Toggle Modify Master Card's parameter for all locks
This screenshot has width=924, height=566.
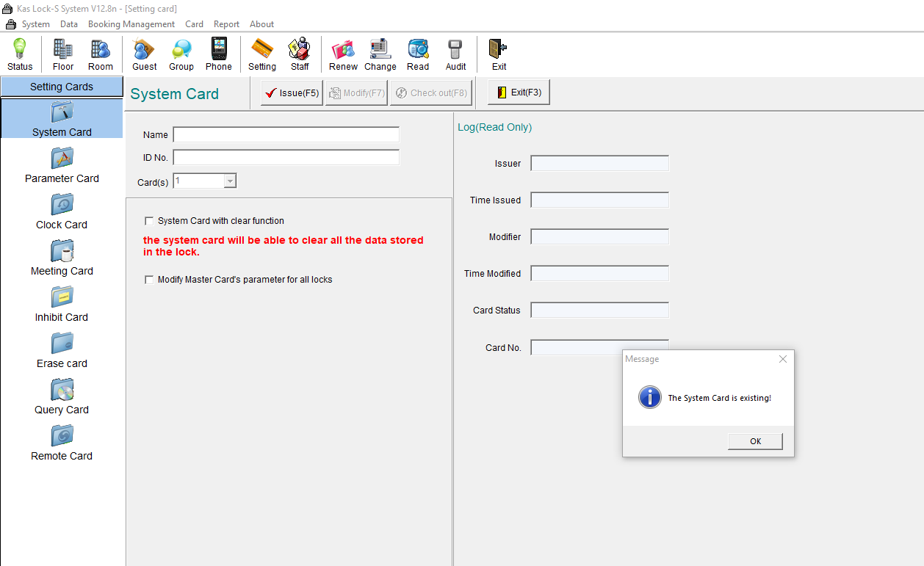[150, 280]
